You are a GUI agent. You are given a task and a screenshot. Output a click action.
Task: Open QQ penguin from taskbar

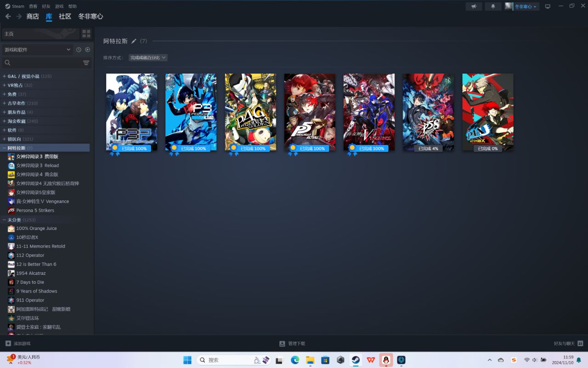386,360
